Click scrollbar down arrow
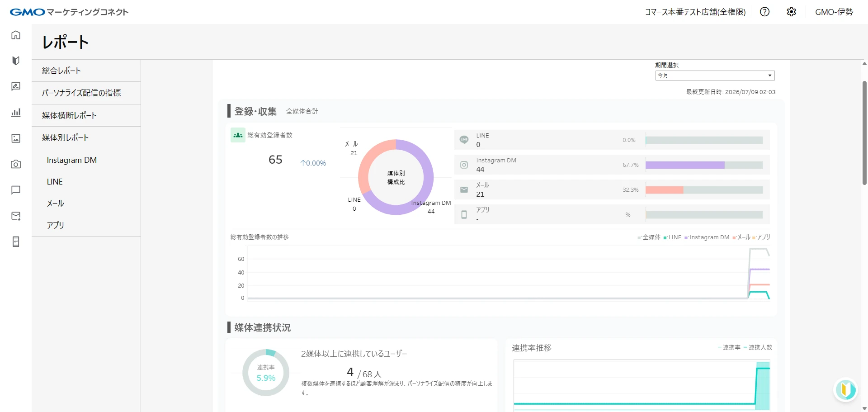 [864, 408]
